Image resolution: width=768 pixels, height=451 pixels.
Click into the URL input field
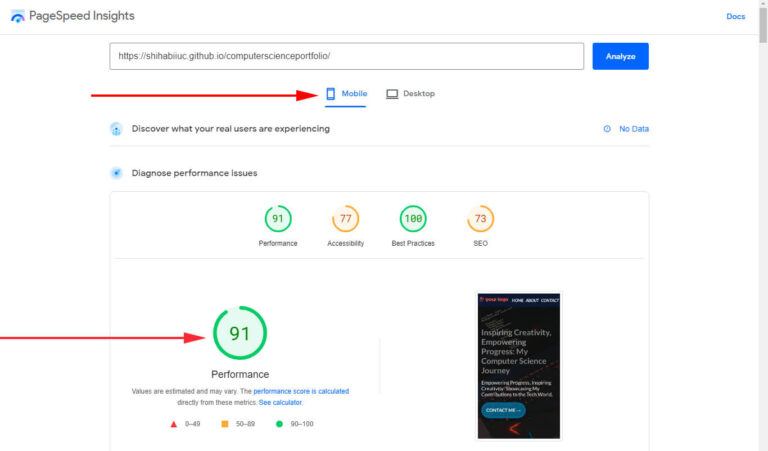tap(346, 56)
